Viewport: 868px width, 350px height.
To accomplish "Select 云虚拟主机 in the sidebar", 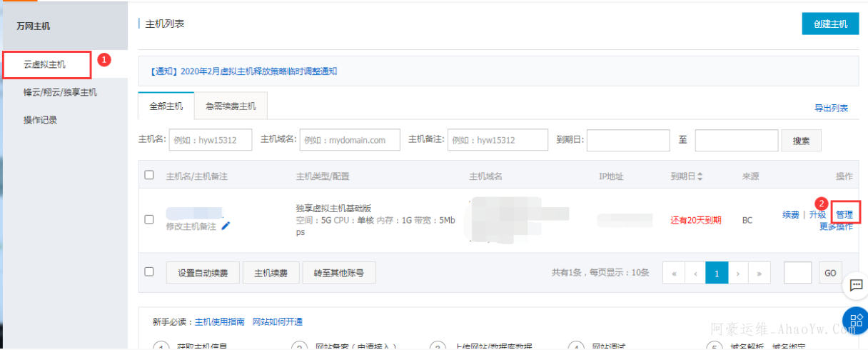I will pyautogui.click(x=45, y=64).
